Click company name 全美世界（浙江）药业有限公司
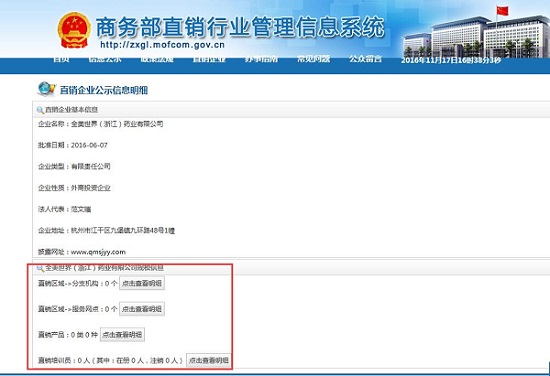Viewport: 550px width, 376px height. point(117,124)
